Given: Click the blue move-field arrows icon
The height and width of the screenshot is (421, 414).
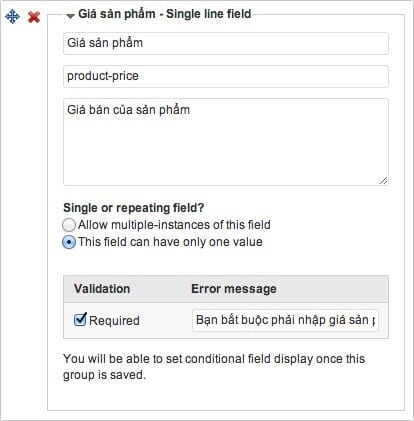Looking at the screenshot, I should click(x=12, y=16).
